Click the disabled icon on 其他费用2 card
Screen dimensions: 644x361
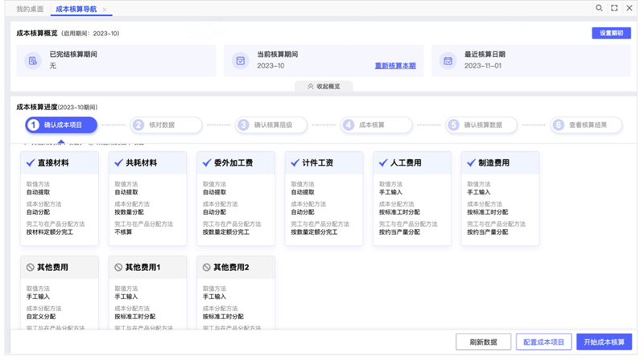coord(206,267)
